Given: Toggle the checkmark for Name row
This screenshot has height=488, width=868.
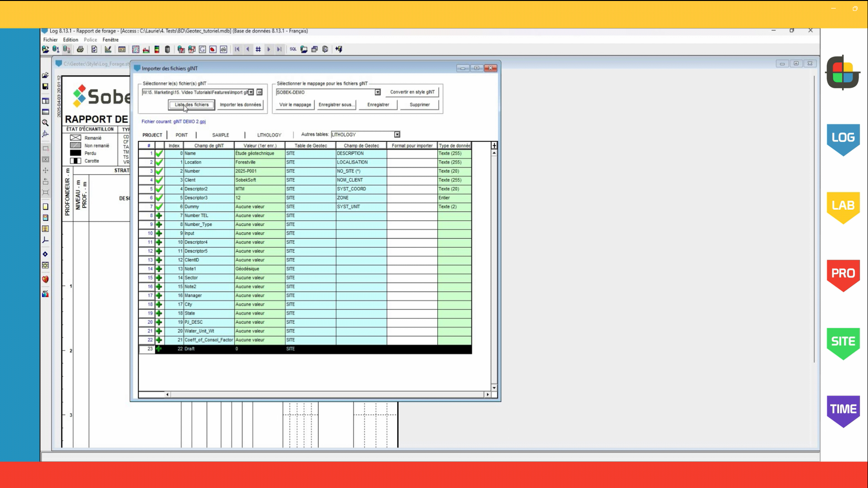Looking at the screenshot, I should tap(159, 153).
